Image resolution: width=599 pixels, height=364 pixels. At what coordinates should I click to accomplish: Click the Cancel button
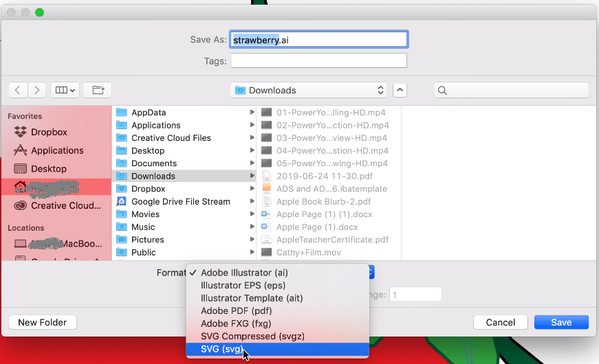pos(501,322)
